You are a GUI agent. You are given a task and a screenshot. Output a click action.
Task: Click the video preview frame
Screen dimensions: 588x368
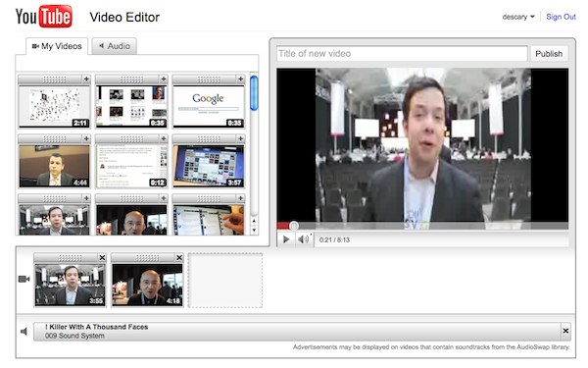422,148
